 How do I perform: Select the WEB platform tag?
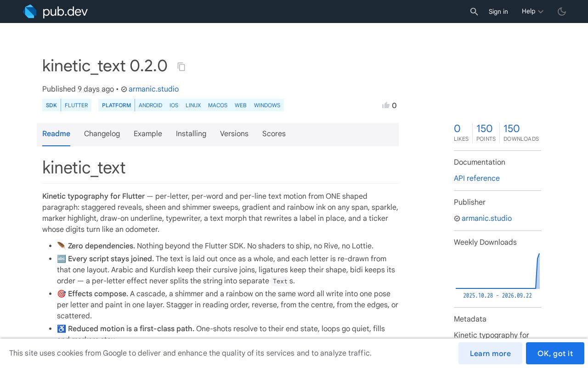tap(241, 105)
